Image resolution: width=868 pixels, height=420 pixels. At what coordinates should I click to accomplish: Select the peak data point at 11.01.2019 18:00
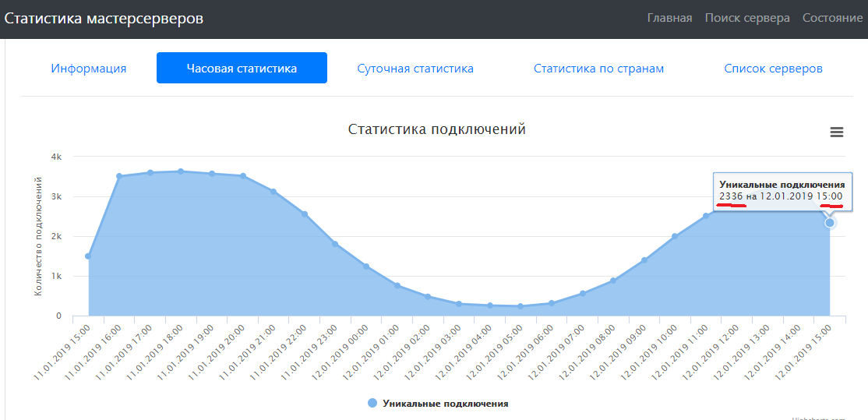(x=181, y=171)
